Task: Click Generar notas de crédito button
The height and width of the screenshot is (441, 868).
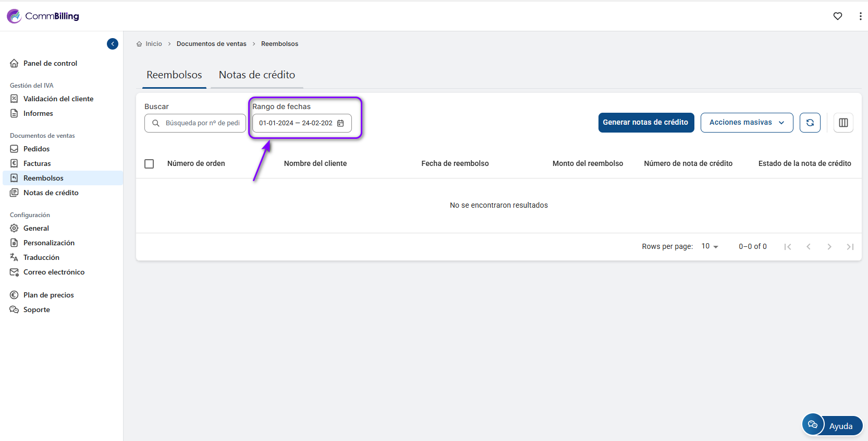Action: pyautogui.click(x=645, y=123)
